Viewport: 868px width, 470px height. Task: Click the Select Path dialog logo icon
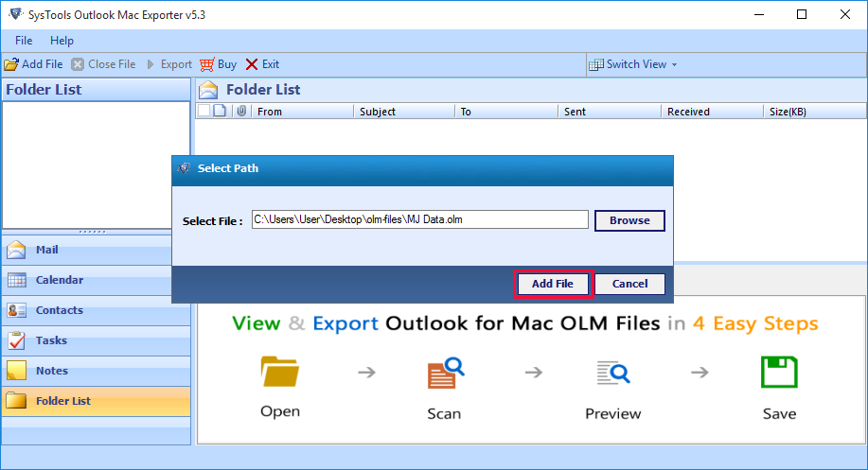(185, 168)
